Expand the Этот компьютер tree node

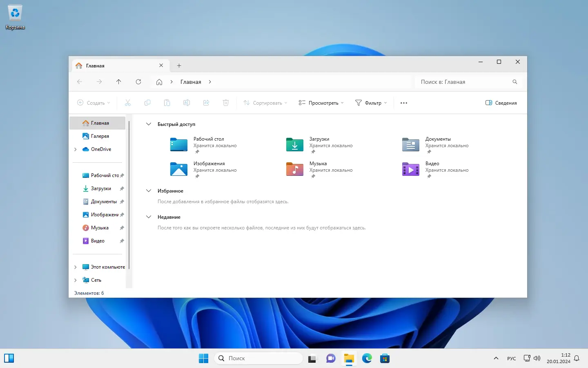[76, 267]
